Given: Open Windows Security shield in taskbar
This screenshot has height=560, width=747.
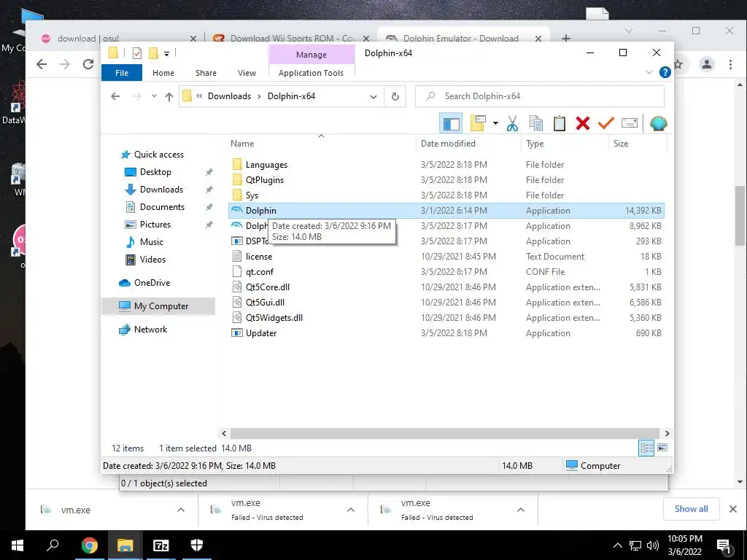Looking at the screenshot, I should pyautogui.click(x=196, y=545).
